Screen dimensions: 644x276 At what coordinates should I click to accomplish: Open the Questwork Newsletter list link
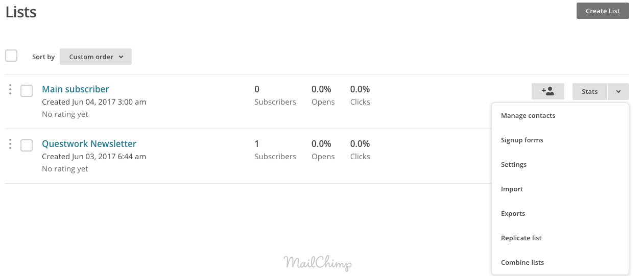point(89,144)
